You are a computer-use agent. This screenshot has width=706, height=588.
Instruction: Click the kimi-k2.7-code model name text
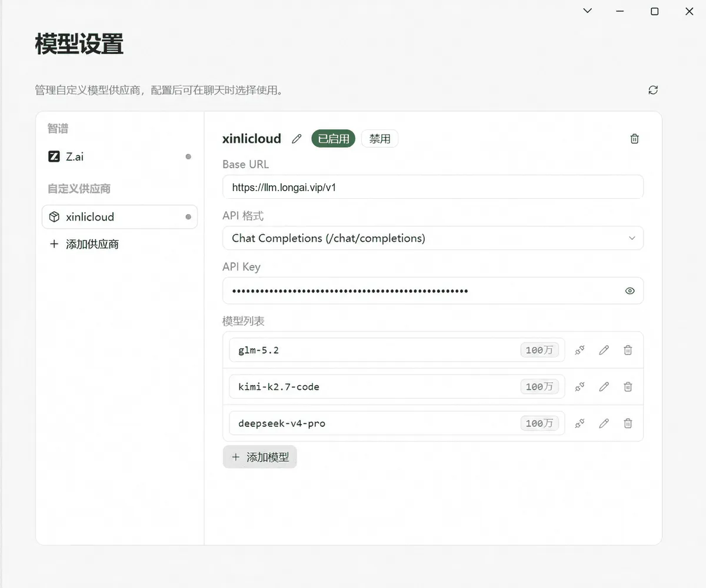[x=279, y=387]
